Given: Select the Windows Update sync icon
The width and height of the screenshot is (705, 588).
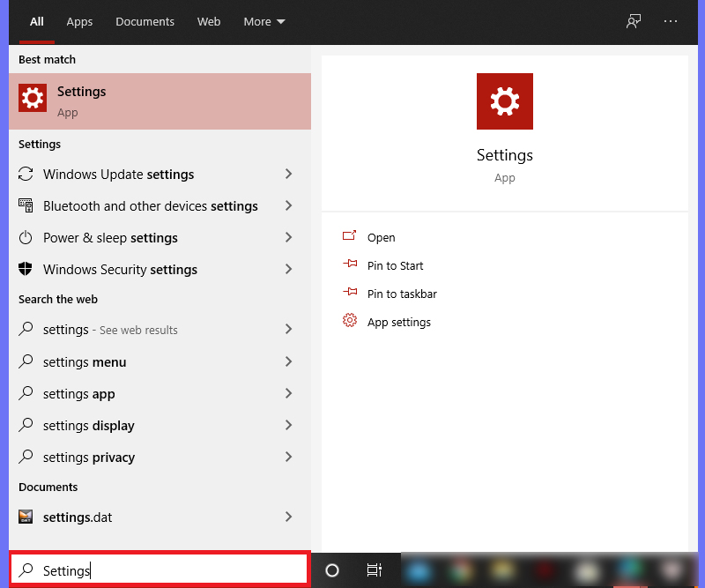Looking at the screenshot, I should point(26,174).
